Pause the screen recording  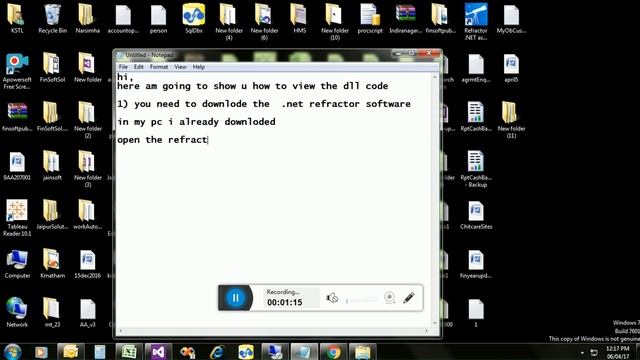tap(236, 298)
